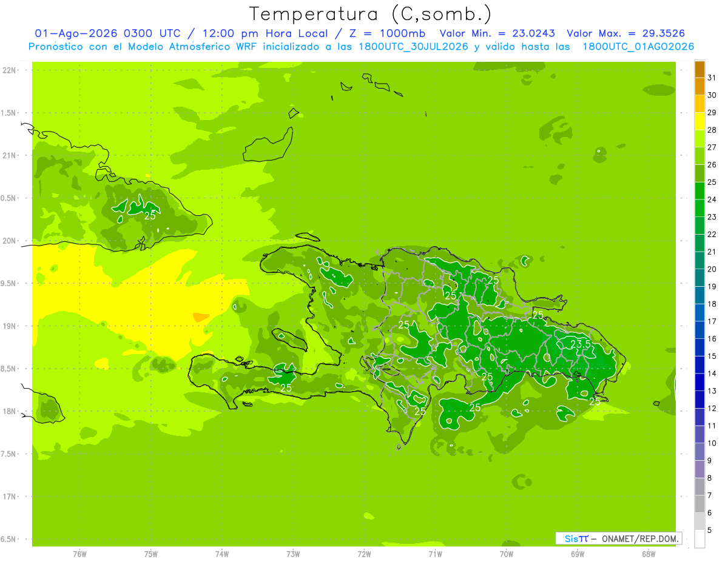Click the green legend swatch at 24
The width and height of the screenshot is (728, 562).
[699, 190]
